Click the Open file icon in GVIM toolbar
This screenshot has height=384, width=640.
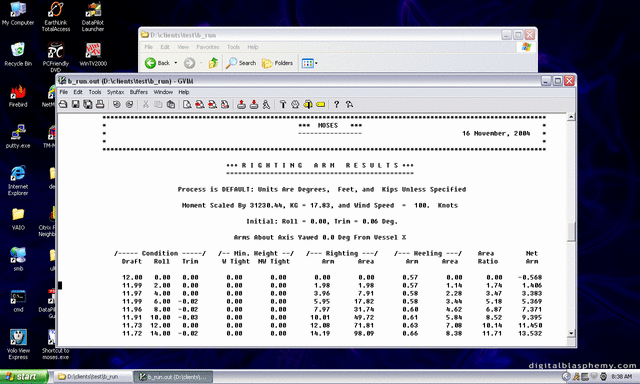[x=63, y=104]
